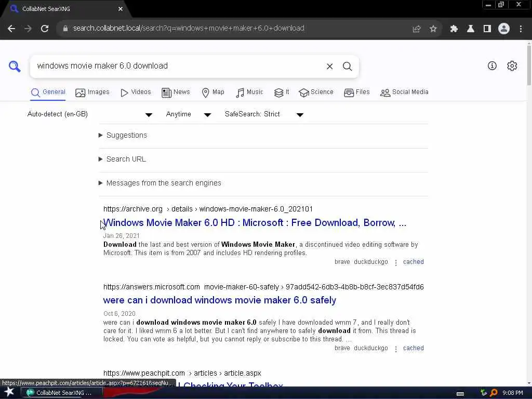The width and height of the screenshot is (532, 399).
Task: Go back with the browser back arrow
Action: tap(11, 29)
